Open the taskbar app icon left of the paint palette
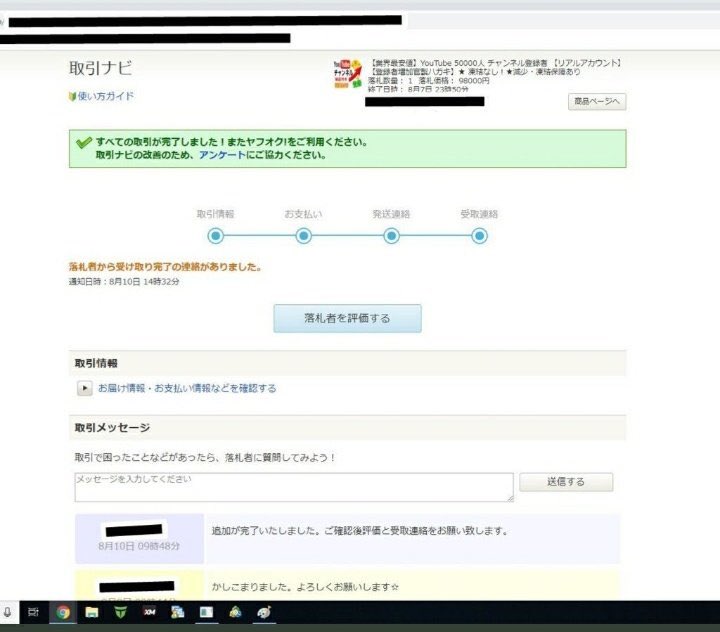 coord(235,612)
